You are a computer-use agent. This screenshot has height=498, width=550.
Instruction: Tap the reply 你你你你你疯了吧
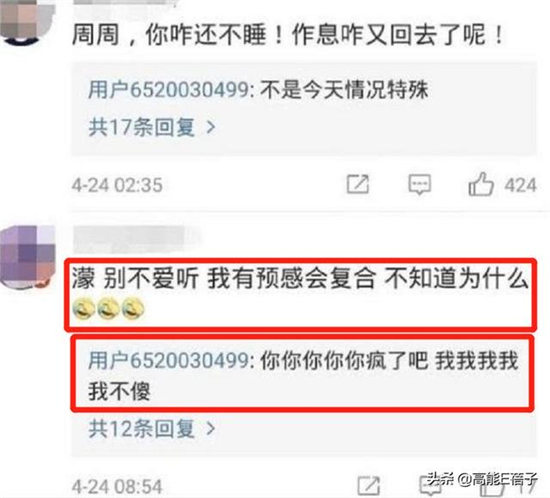pos(344,360)
